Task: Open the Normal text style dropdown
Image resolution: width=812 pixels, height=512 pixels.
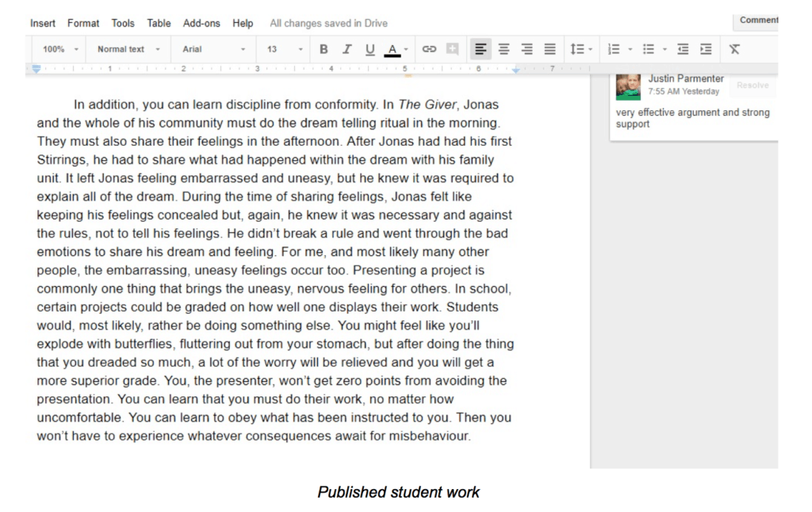Action: [128, 49]
